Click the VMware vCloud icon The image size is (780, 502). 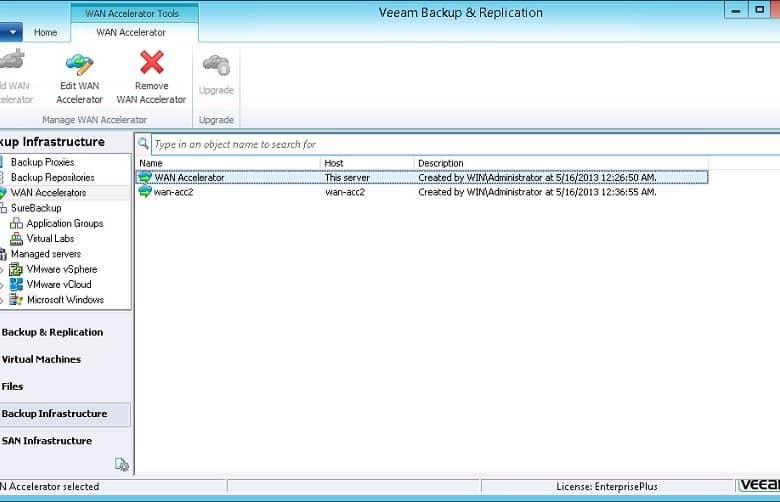[16, 285]
